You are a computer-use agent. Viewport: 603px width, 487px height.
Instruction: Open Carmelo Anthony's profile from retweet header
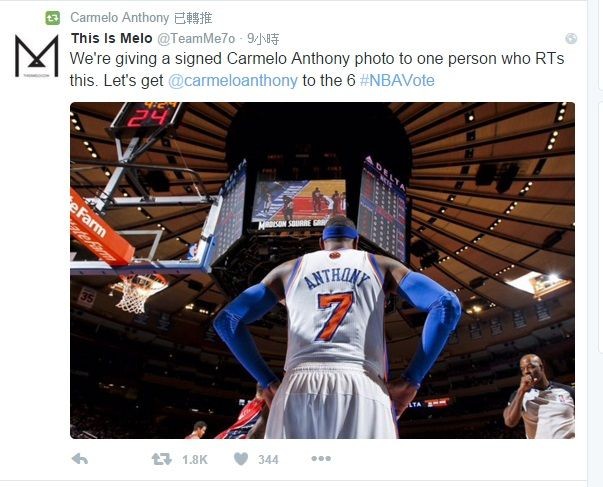coord(120,18)
